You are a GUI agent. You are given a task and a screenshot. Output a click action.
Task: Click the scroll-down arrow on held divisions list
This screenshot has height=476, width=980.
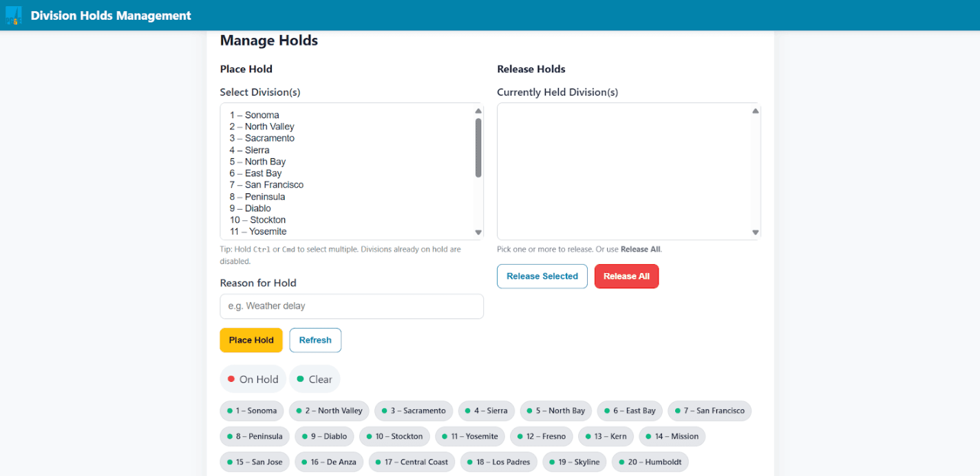point(755,232)
